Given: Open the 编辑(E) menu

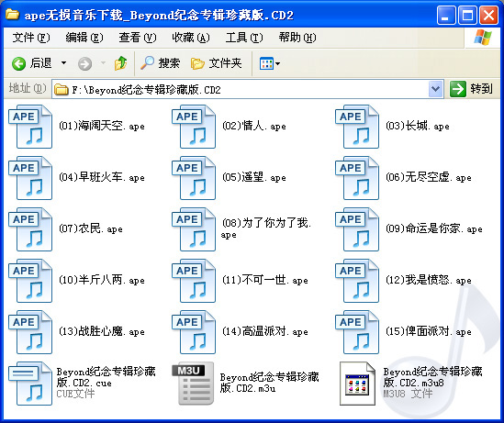Looking at the screenshot, I should pyautogui.click(x=84, y=38).
